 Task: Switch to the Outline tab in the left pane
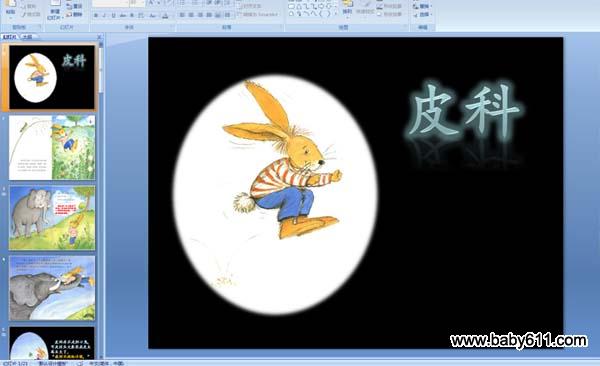(26, 37)
